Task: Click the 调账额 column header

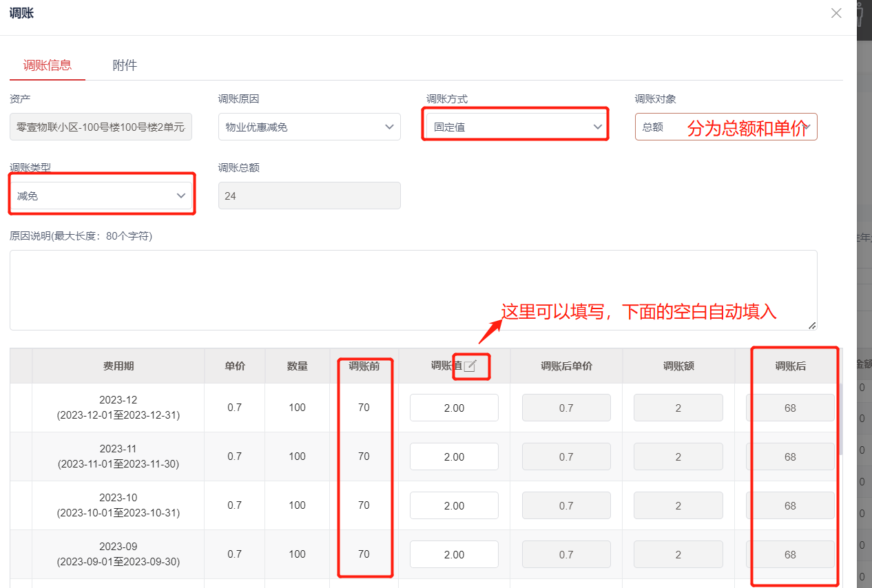Action: tap(678, 366)
